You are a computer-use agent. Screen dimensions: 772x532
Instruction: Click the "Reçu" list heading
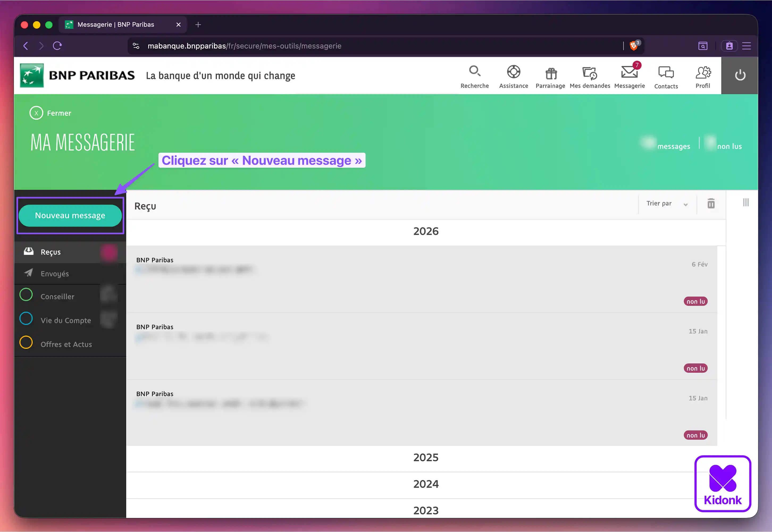145,206
